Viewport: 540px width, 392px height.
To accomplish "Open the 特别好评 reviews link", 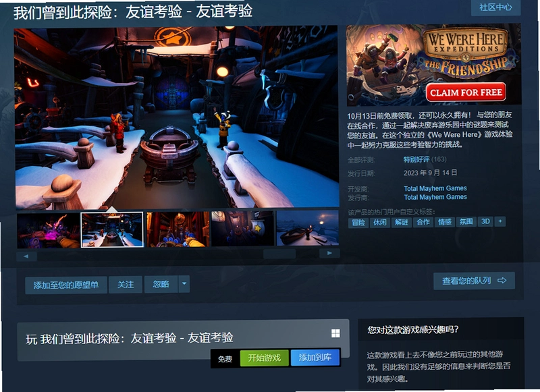I will pyautogui.click(x=416, y=159).
